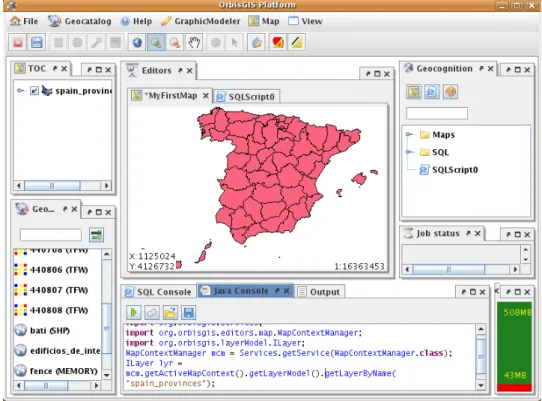
Task: Click the green filter button in Geocatalog panel
Action: tap(96, 235)
